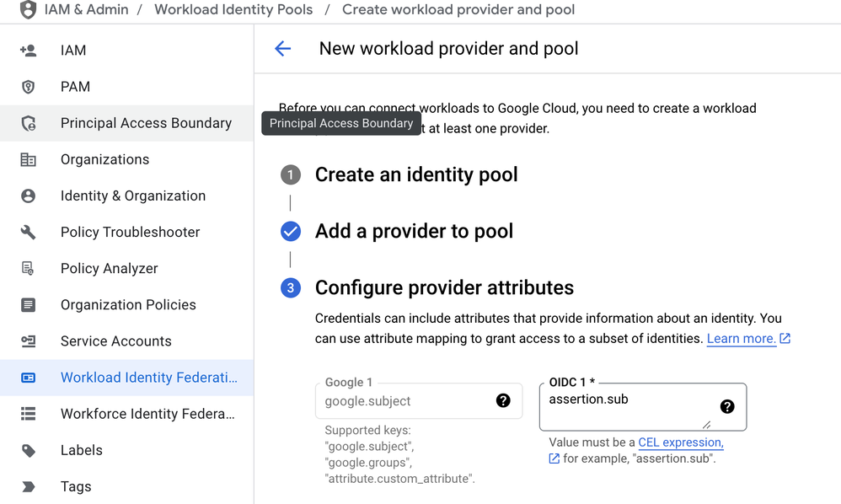Open the CEL expression link
This screenshot has width=841, height=504.
pyautogui.click(x=681, y=442)
